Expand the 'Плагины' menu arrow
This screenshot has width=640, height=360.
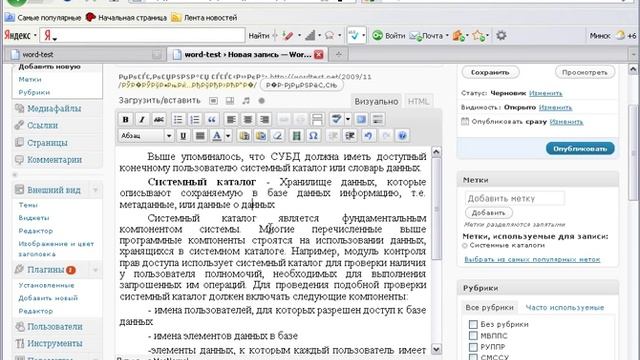pyautogui.click(x=95, y=270)
